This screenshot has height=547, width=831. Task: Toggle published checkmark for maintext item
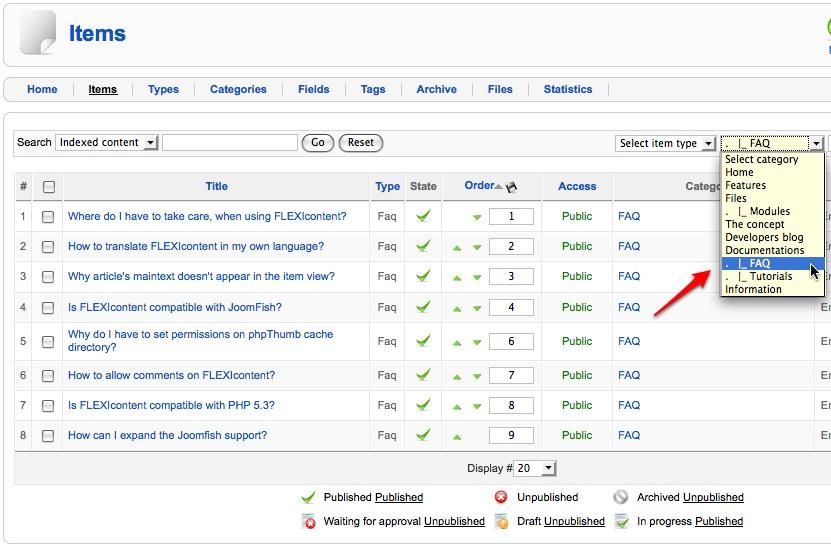click(x=423, y=276)
